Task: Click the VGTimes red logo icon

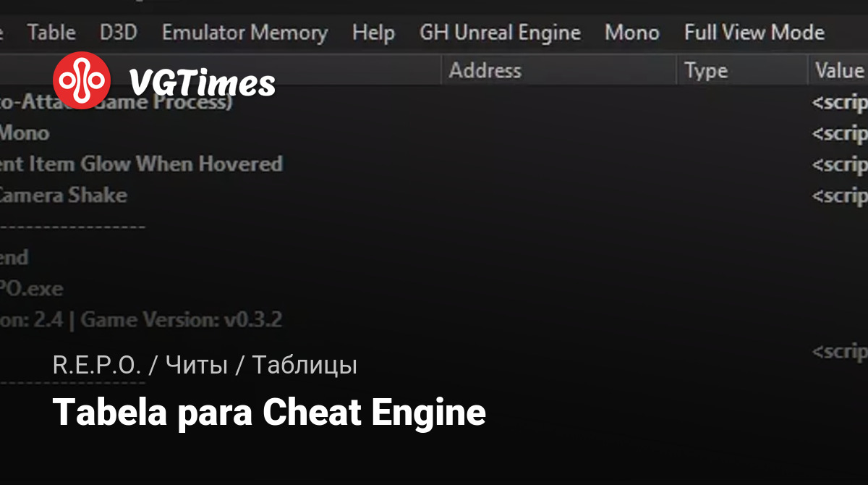Action: tap(82, 80)
